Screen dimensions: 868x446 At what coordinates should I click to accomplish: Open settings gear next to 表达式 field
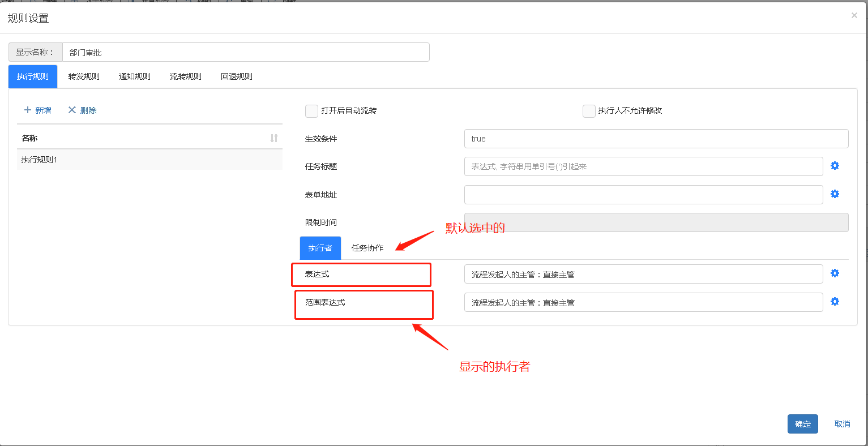point(835,273)
